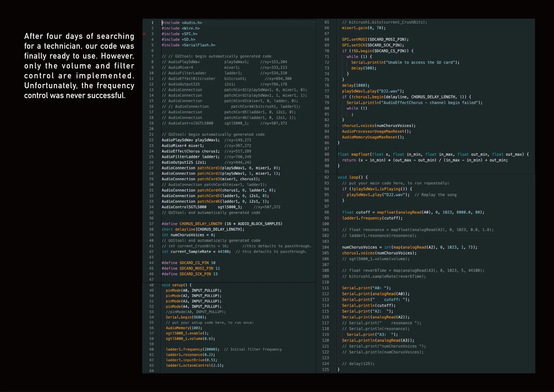Click the SDCARD_CS_PIN 10 define line
554x392 pixels.
coord(188,263)
